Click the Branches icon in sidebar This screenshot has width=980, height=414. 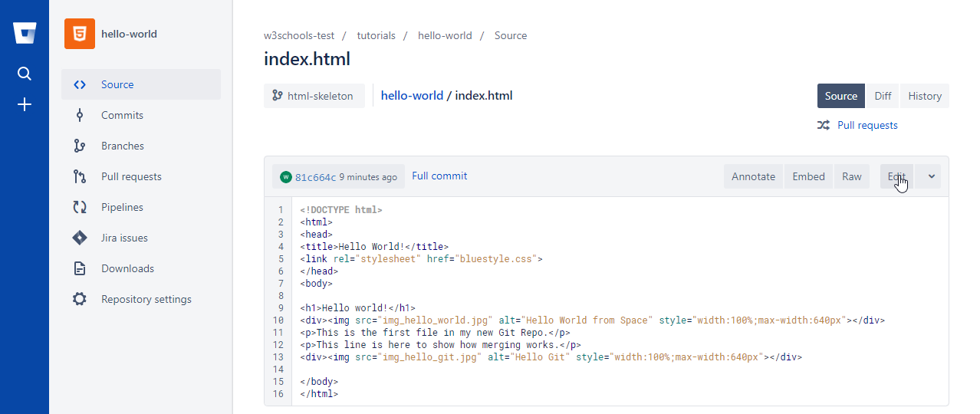80,146
